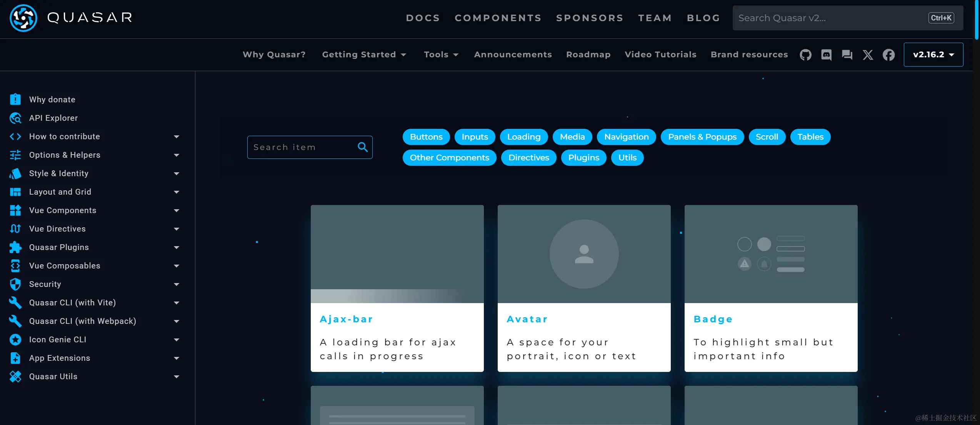
Task: Click the X (Twitter) icon
Action: [868, 55]
